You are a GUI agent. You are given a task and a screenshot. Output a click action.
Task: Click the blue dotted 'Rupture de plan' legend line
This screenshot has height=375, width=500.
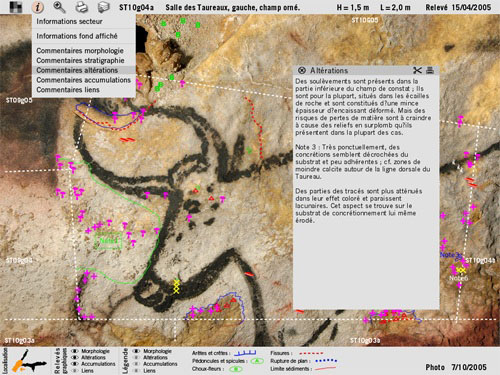tap(326, 361)
